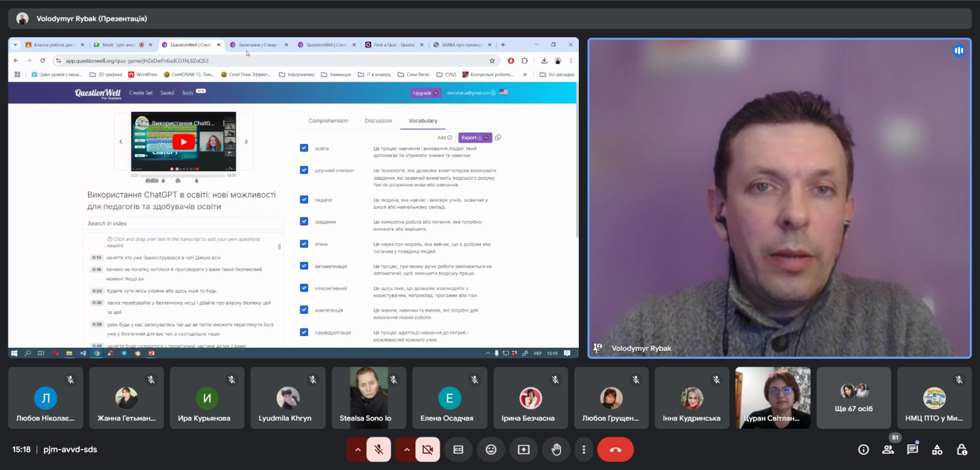This screenshot has width=980, height=470.
Task: Open host controls lock icon
Action: 962,450
